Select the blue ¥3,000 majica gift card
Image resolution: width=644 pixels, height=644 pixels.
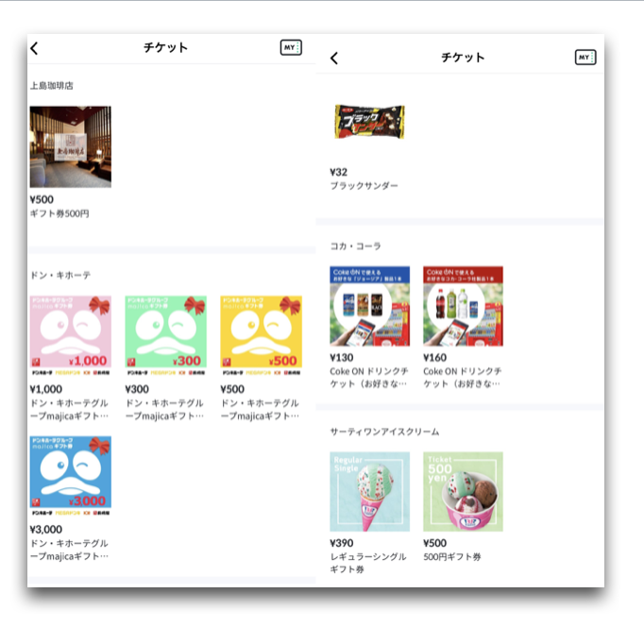pos(70,476)
